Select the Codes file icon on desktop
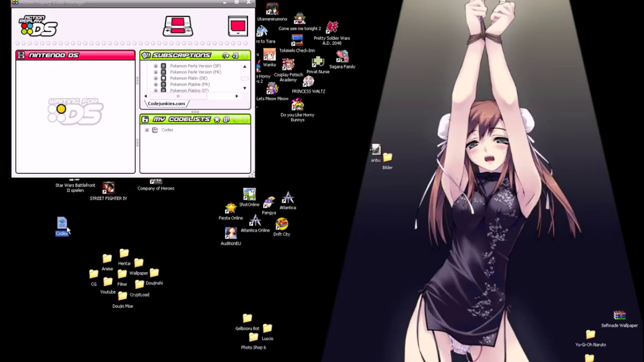This screenshot has width=644, height=362. pyautogui.click(x=62, y=223)
